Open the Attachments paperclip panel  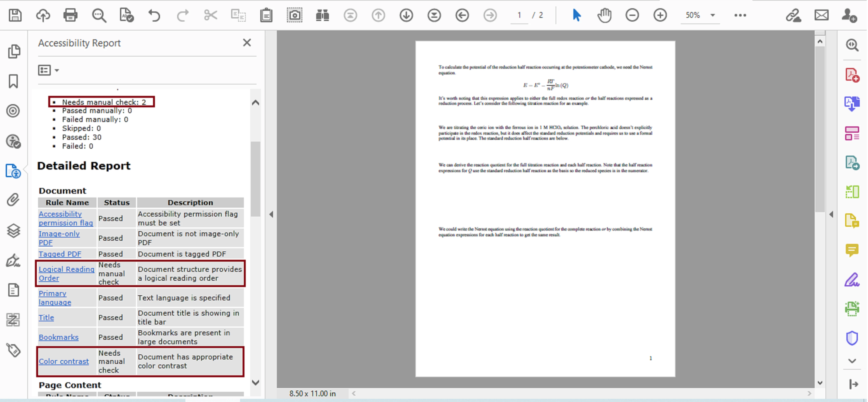pyautogui.click(x=13, y=200)
